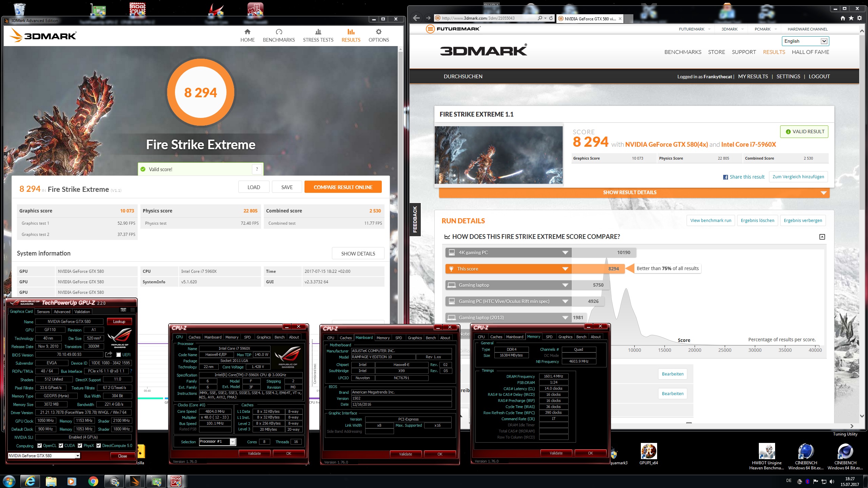Viewport: 868px width, 488px height.
Task: Open the GPU selection dropdown in GPU-Z
Action: [x=44, y=456]
